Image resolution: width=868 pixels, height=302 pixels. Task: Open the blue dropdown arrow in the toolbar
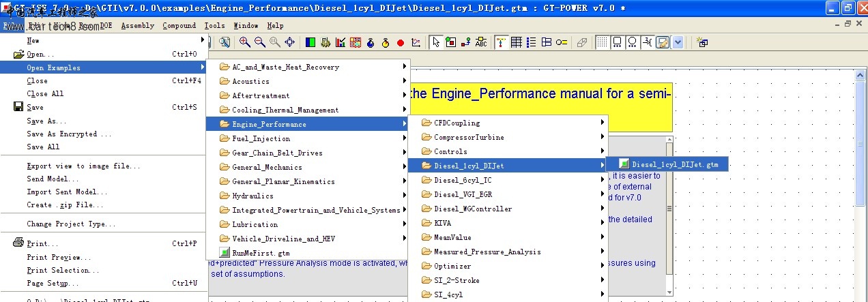click(678, 42)
